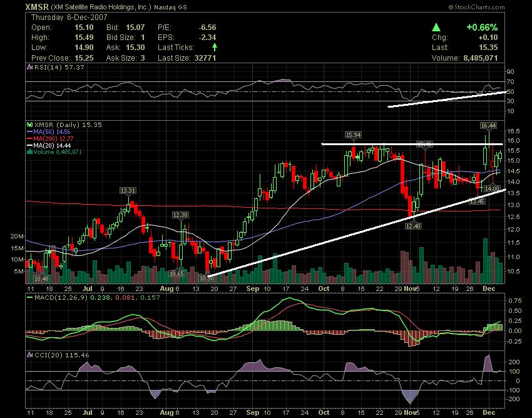Image resolution: width=532 pixels, height=418 pixels.
Task: Click the Chg value +0.10
Action: 488,38
